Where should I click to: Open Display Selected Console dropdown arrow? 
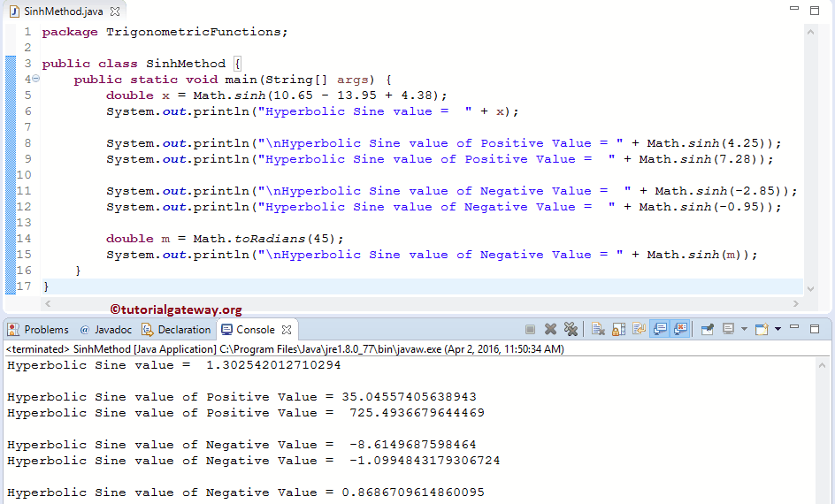744,330
